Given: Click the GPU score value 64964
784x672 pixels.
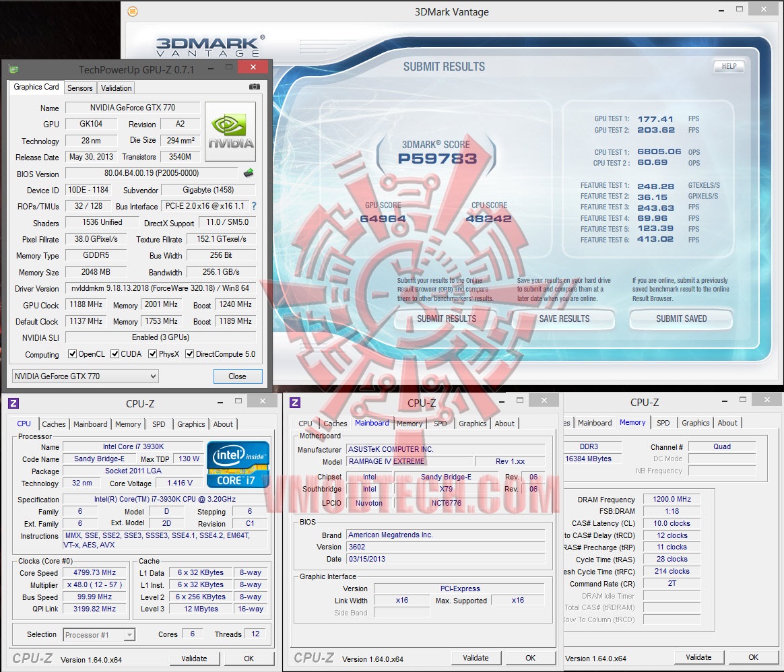Looking at the screenshot, I should tap(383, 218).
